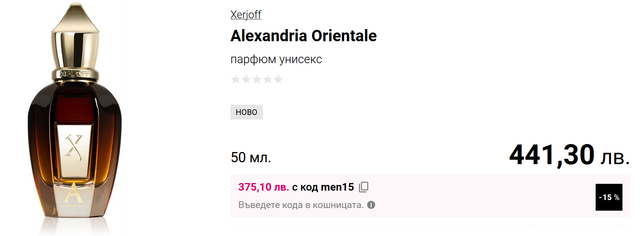644x236 pixels.
Task: Select the 375,10 лв. discounted price
Action: coord(263,187)
